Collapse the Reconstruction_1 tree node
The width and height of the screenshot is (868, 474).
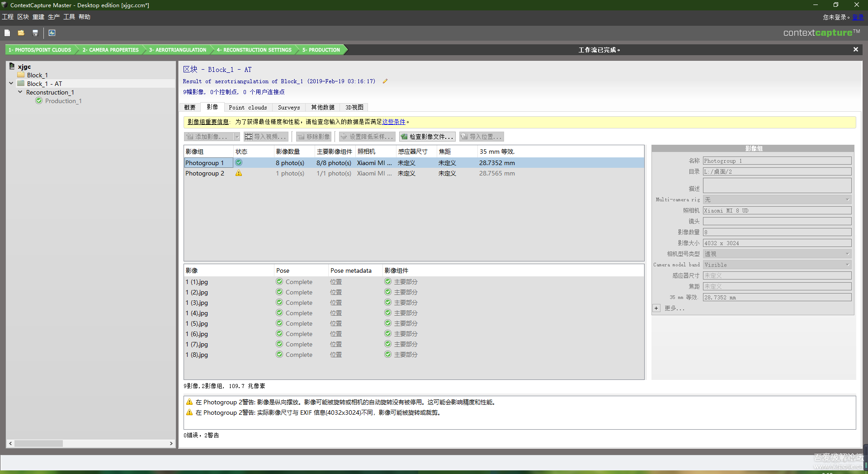[x=20, y=92]
